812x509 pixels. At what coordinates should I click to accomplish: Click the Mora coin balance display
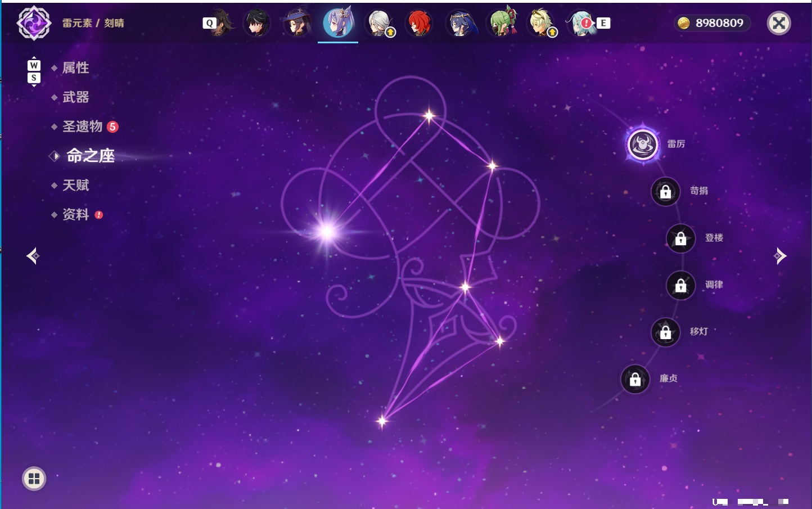point(712,23)
